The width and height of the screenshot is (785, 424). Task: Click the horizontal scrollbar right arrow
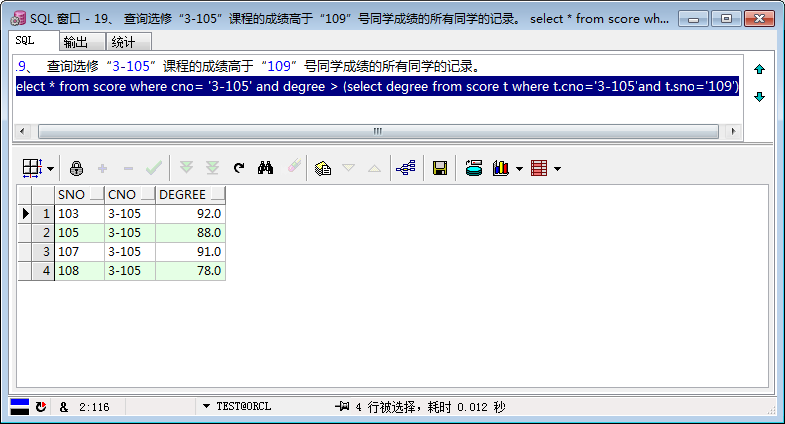(733, 132)
